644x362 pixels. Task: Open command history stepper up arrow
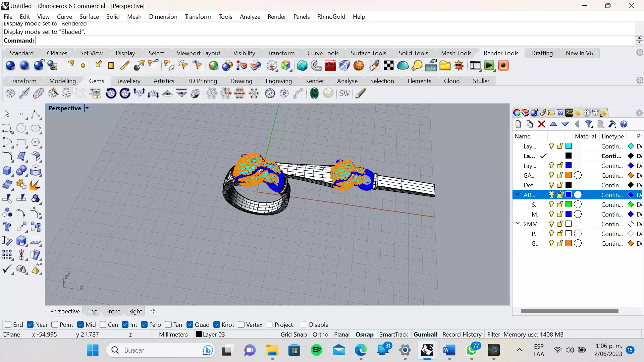[639, 38]
